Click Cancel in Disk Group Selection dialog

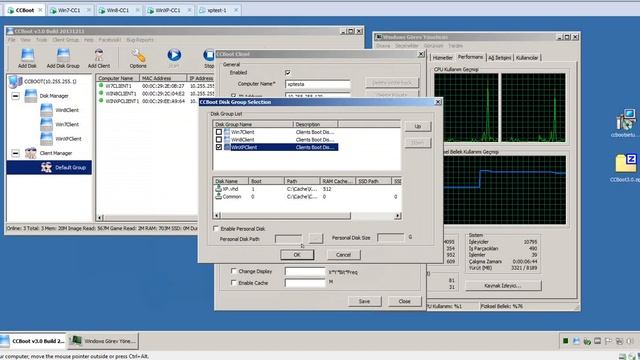click(x=343, y=255)
